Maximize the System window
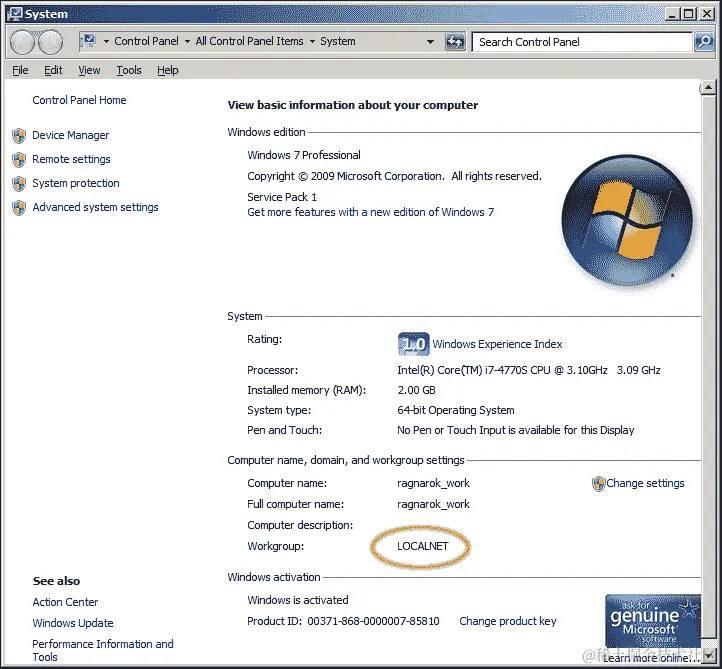Screen dimensions: 722x669 coord(689,14)
